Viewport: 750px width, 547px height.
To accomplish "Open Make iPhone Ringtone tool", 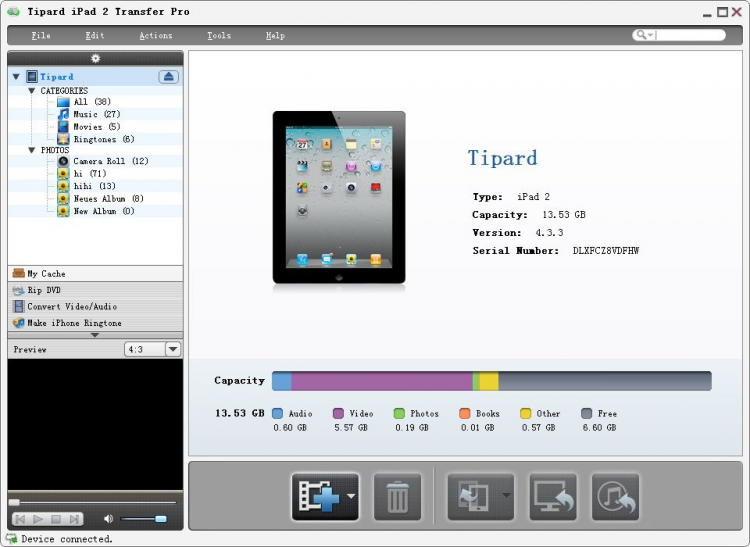I will [x=95, y=323].
